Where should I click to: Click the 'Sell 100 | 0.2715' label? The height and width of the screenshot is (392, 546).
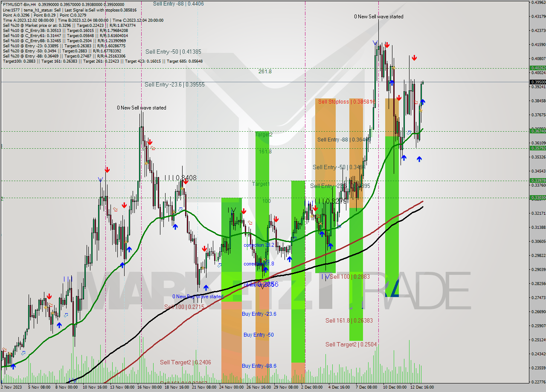point(184,307)
